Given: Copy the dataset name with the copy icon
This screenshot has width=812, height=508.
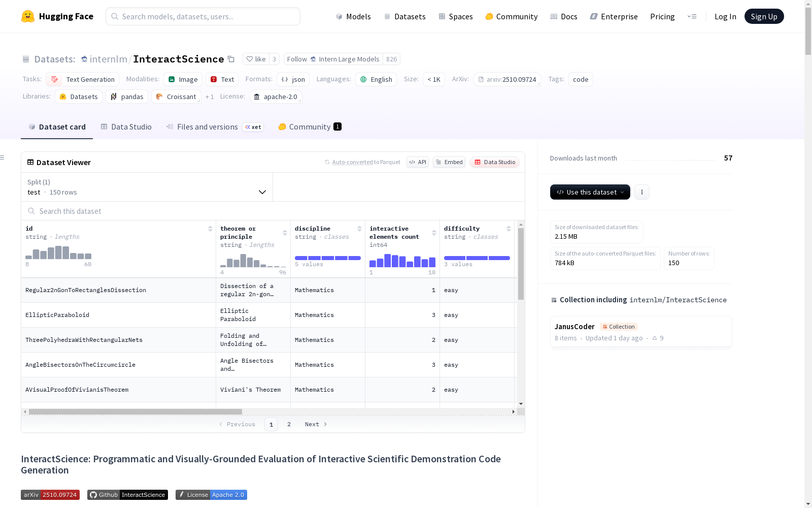Looking at the screenshot, I should pyautogui.click(x=231, y=59).
